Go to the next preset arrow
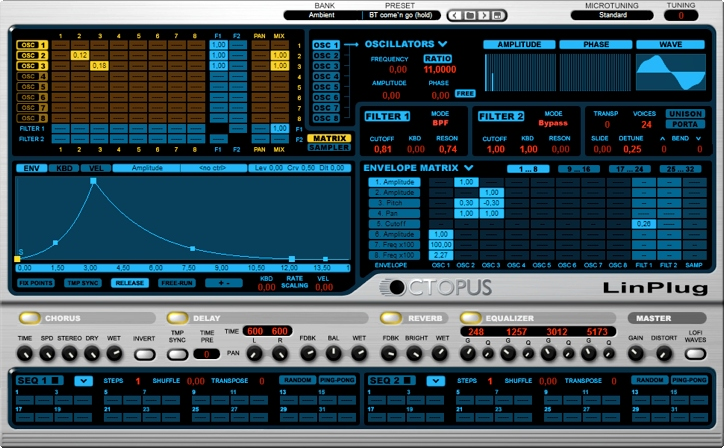 click(484, 16)
